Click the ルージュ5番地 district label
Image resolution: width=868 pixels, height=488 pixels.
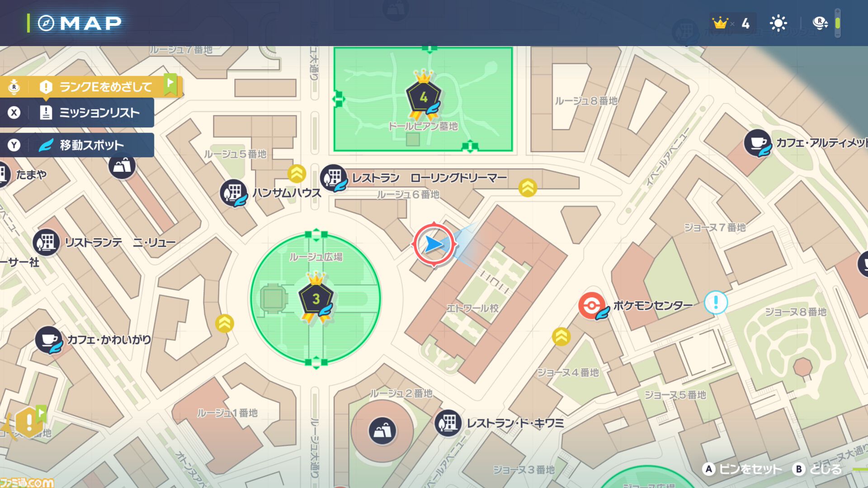(235, 154)
